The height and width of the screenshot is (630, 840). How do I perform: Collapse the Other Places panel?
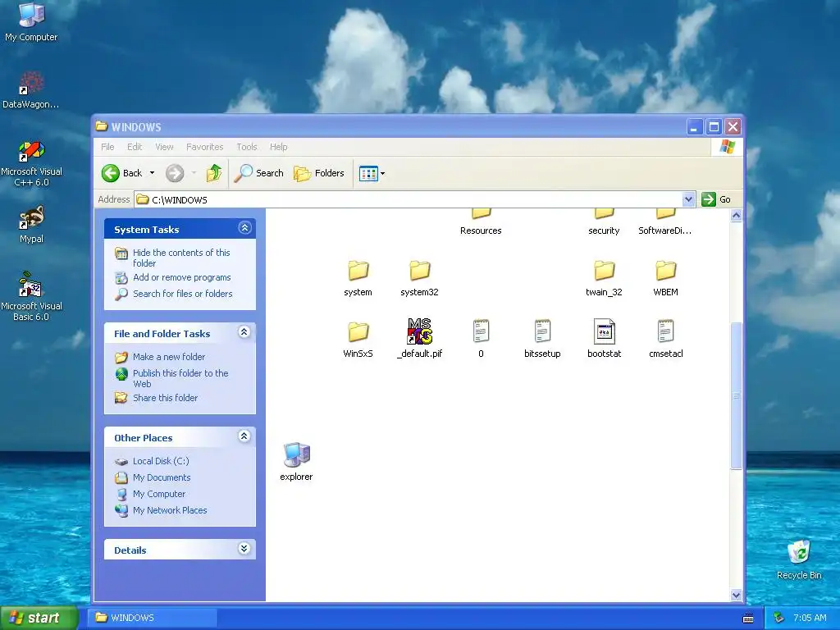click(x=244, y=436)
